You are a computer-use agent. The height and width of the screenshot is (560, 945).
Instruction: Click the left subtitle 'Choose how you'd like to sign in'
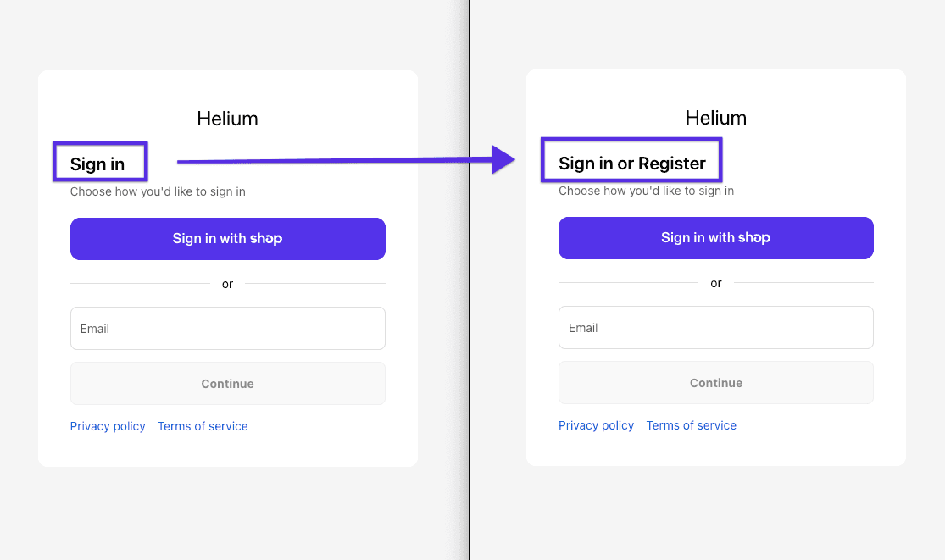[x=158, y=191]
